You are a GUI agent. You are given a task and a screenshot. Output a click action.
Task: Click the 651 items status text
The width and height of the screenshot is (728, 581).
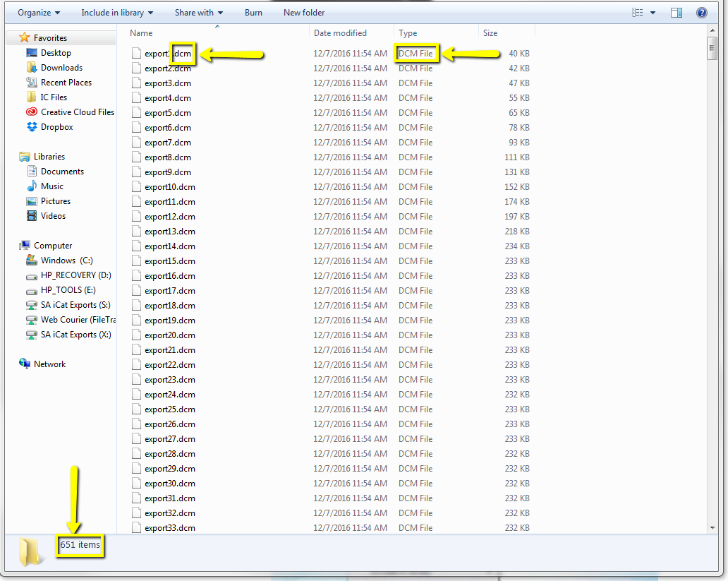[80, 545]
